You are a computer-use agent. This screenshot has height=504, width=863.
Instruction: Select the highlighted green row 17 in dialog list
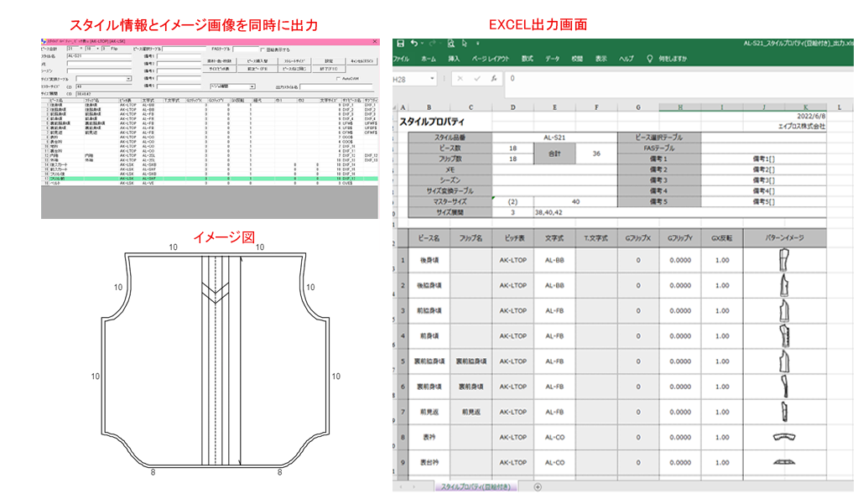pyautogui.click(x=210, y=179)
